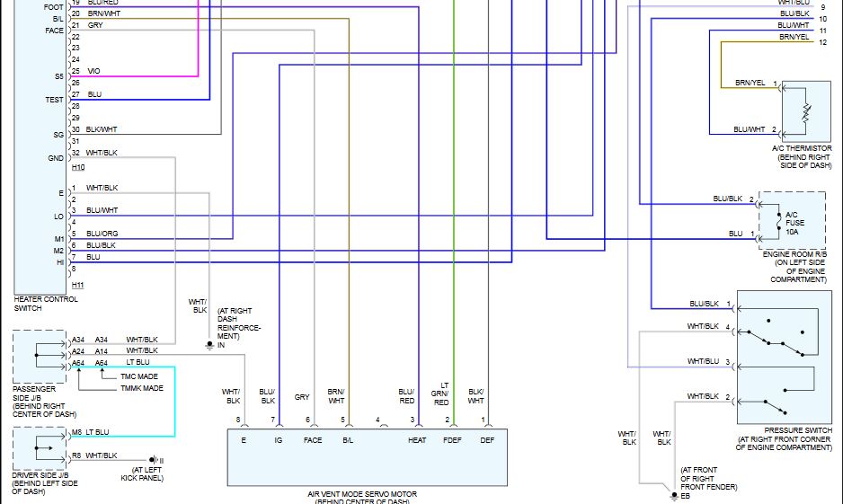Click the EB ground symbol near front fender
843x504 pixels.
(674, 495)
